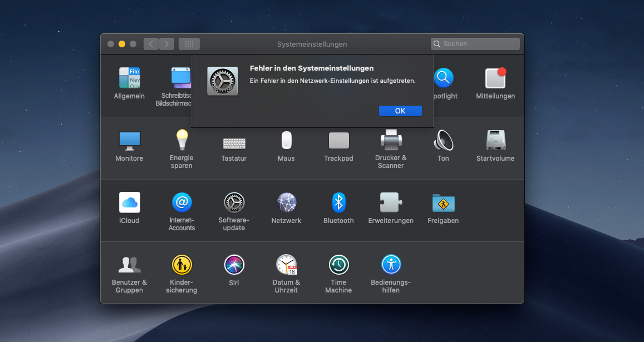Screen dimensions: 644x342
Task: Open Drucker & Scanner settings
Action: [391, 141]
